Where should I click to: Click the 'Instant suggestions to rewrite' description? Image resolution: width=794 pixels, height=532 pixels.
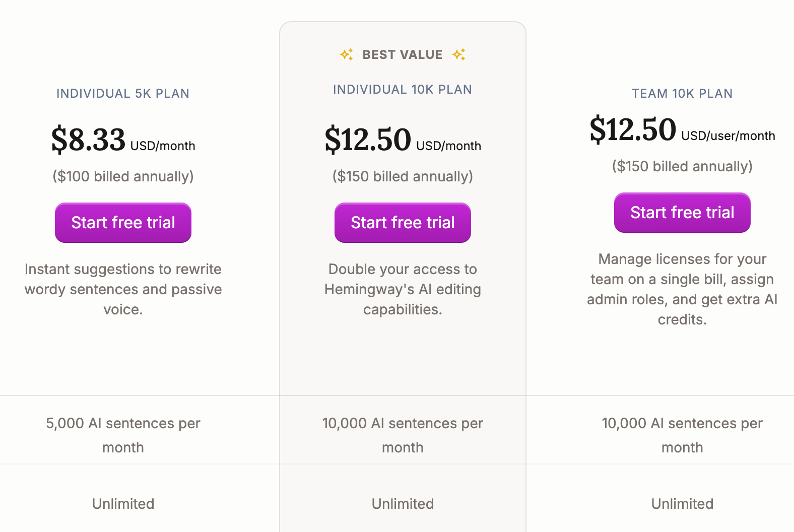point(123,289)
